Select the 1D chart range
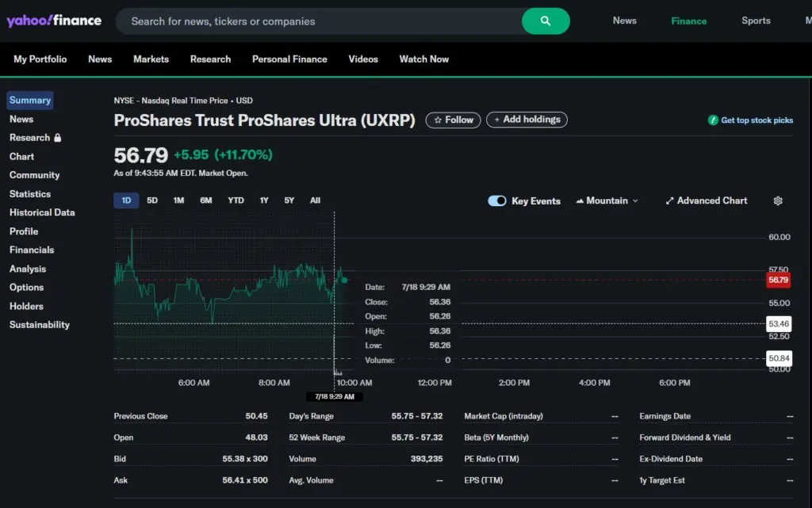Screen dimensions: 812x508 point(126,201)
